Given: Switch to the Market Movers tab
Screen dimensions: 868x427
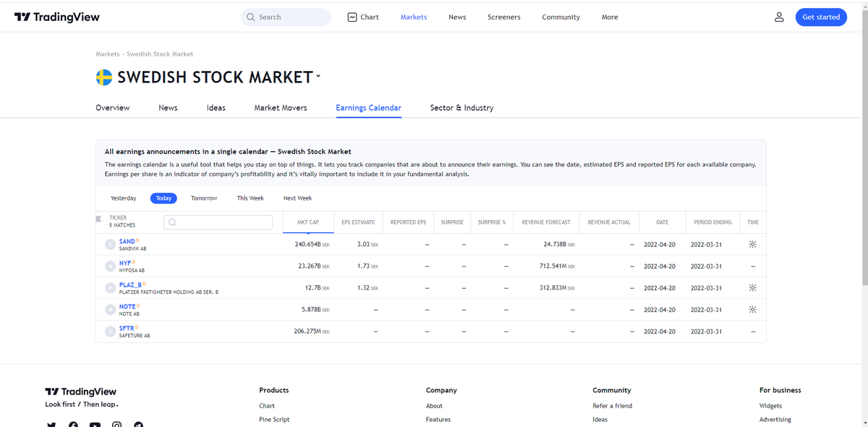Looking at the screenshot, I should (281, 108).
